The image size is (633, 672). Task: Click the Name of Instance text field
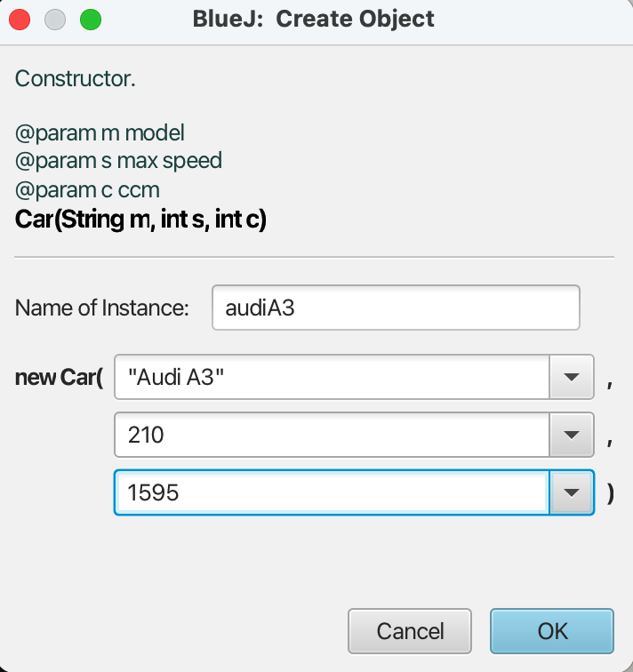[x=396, y=308]
